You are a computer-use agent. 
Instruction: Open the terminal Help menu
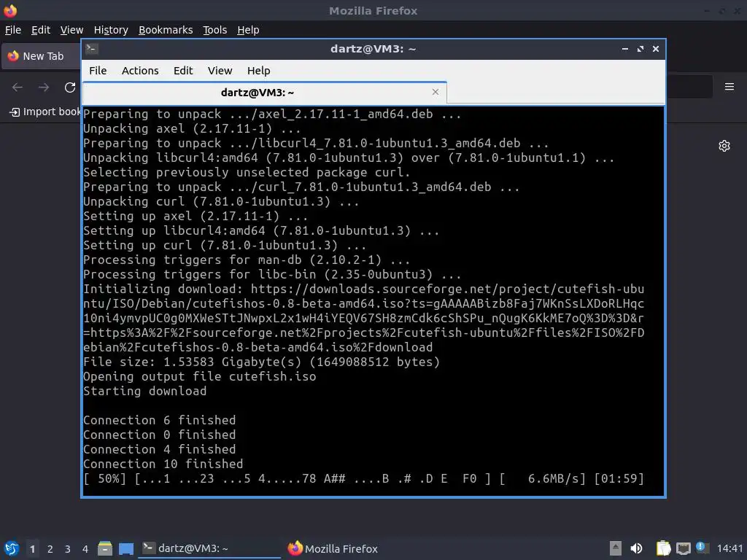coord(259,71)
